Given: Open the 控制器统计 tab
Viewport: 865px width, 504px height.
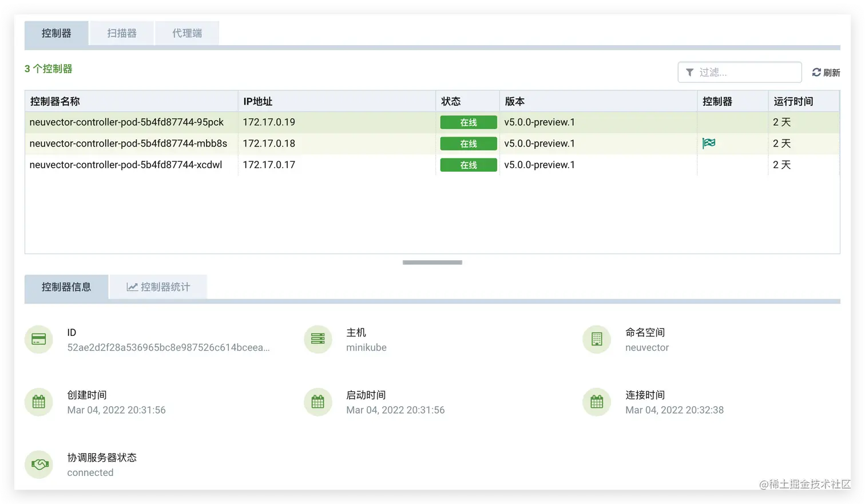Looking at the screenshot, I should pyautogui.click(x=158, y=287).
